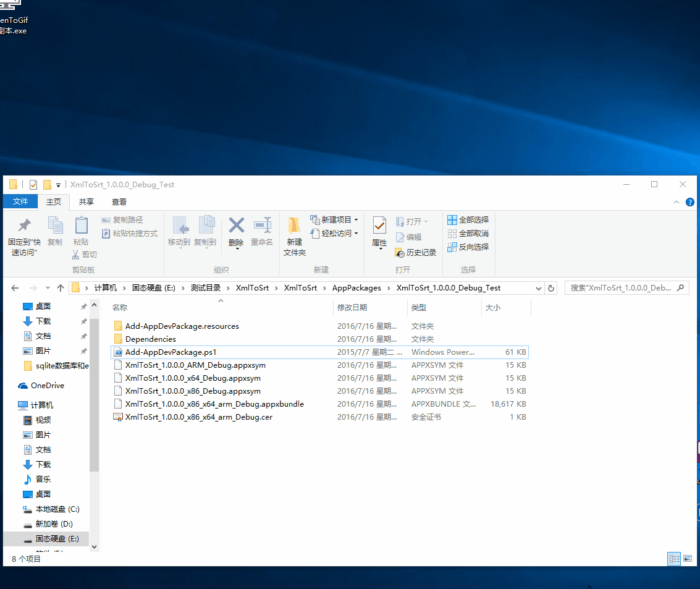Screen dimensions: 700x589
Task: Open Customize Quick Access Toolbar dropdown
Action: coord(58,185)
